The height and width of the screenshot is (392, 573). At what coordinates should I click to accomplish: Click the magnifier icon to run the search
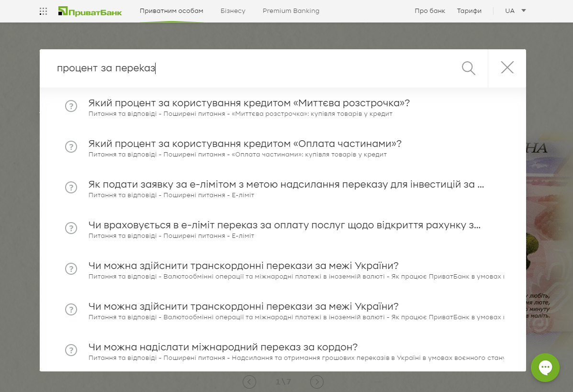pos(468,68)
